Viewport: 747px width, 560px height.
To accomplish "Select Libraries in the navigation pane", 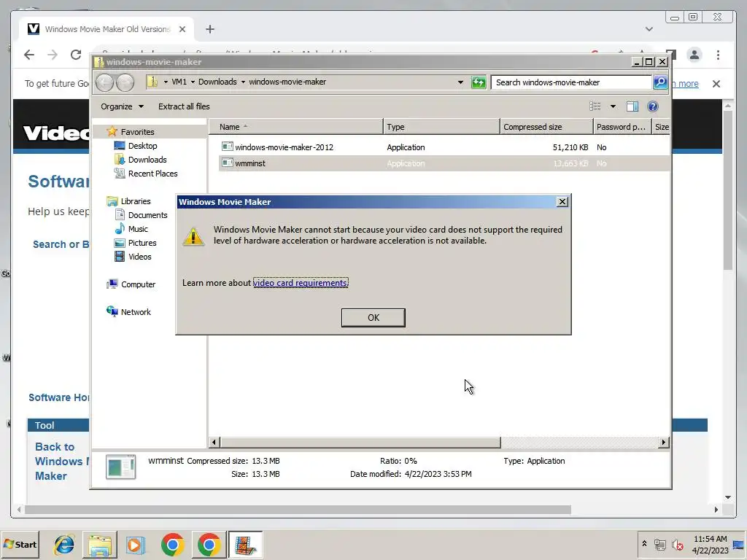I will tap(135, 201).
